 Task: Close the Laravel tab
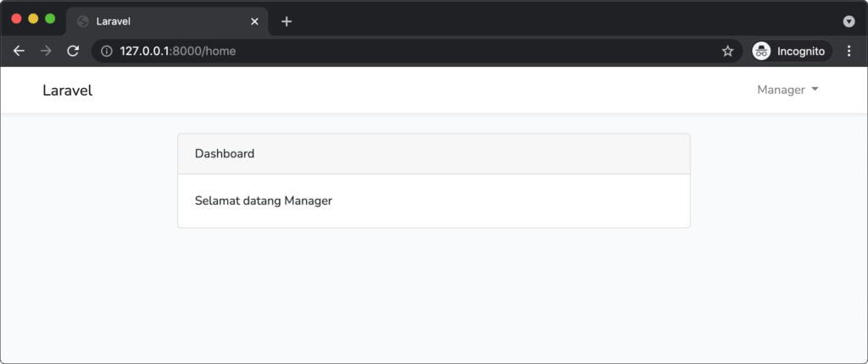254,21
